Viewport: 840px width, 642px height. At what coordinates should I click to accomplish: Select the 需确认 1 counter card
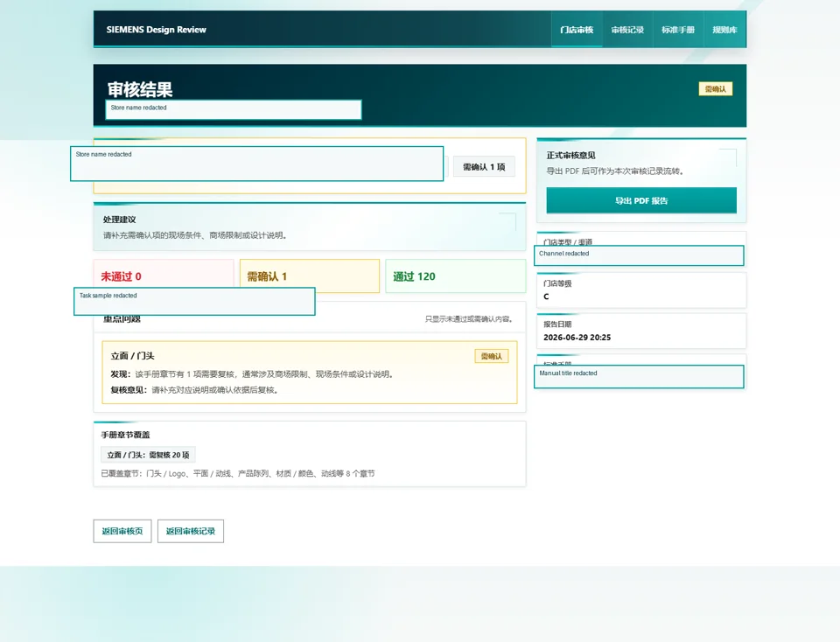(310, 276)
